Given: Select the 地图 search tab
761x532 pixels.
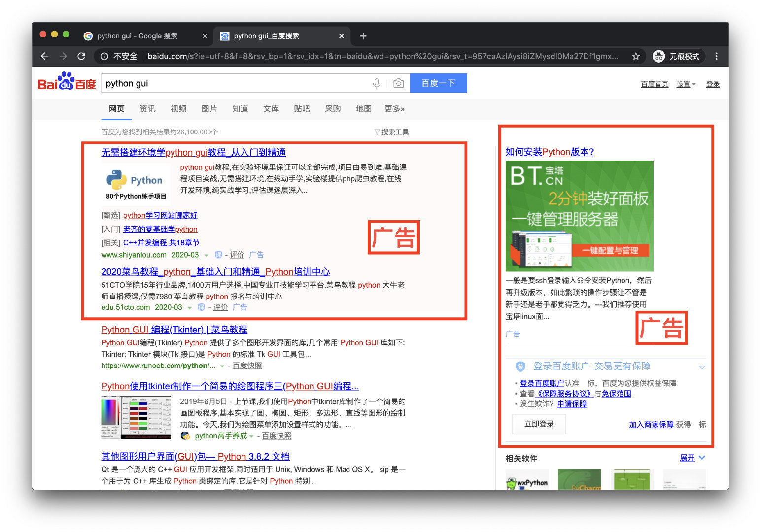Looking at the screenshot, I should (x=364, y=109).
